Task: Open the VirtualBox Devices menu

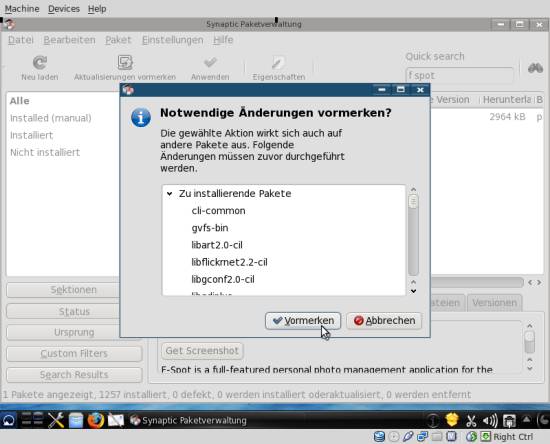Action: pyautogui.click(x=64, y=9)
